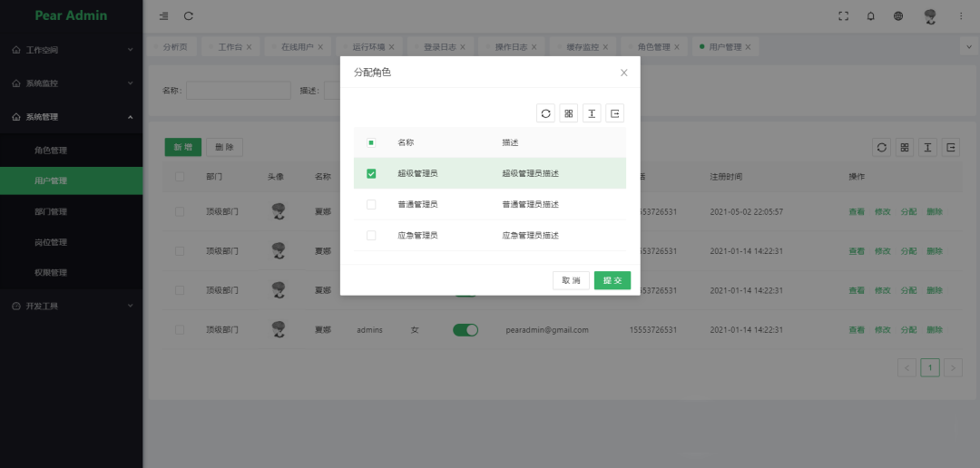Check the 应急管理员 role checkbox
This screenshot has width=980, height=468.
pos(371,235)
